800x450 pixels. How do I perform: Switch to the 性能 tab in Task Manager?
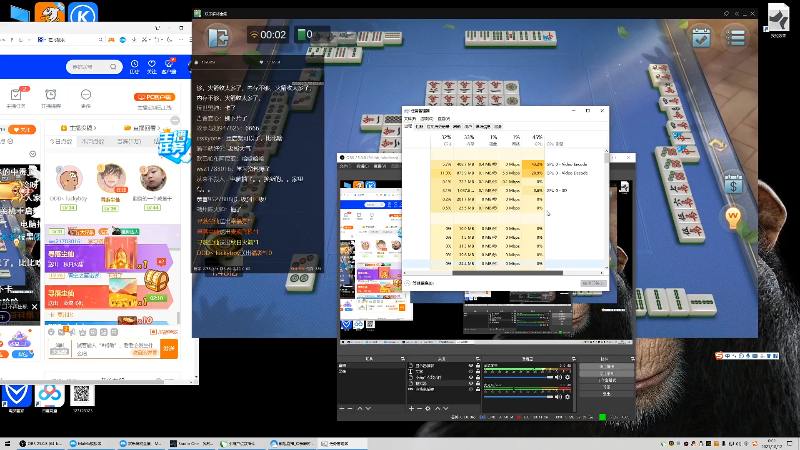419,127
